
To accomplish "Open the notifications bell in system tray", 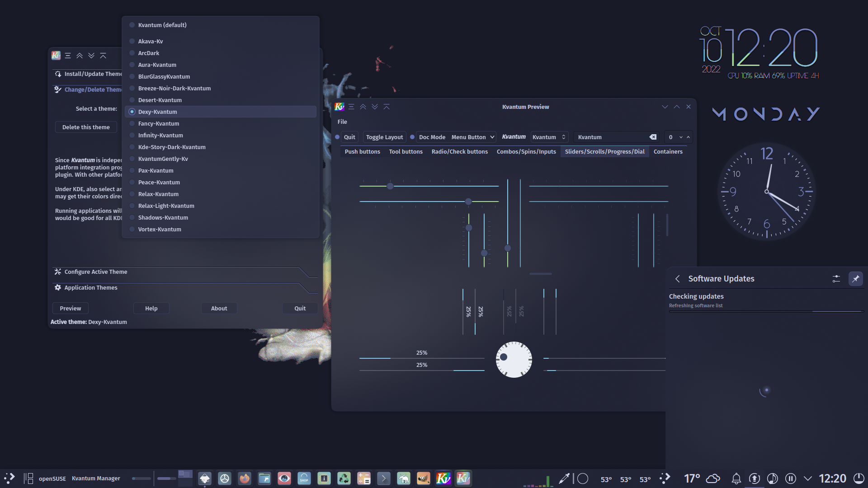I will [736, 479].
